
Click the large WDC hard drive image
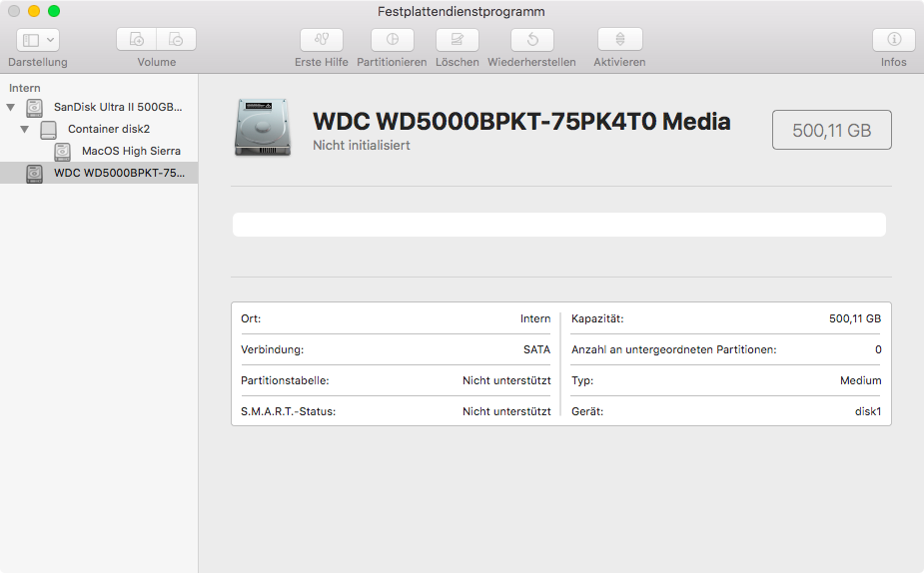click(x=264, y=127)
